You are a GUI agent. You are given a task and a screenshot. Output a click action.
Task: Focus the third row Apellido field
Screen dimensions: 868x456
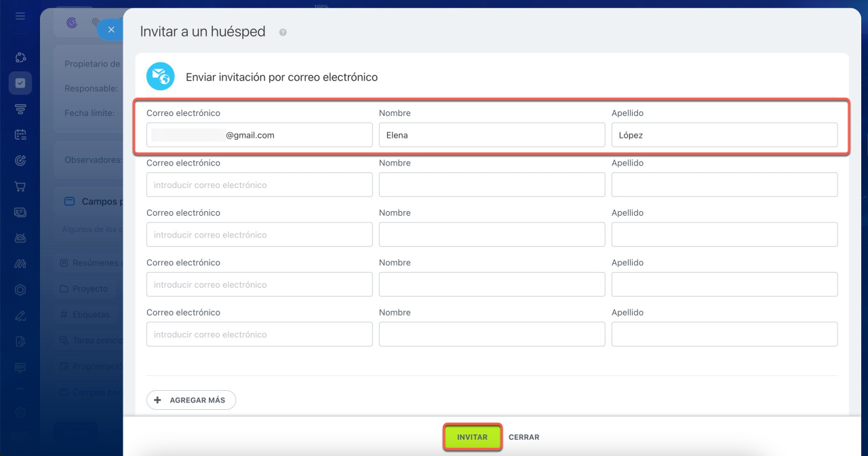point(724,235)
